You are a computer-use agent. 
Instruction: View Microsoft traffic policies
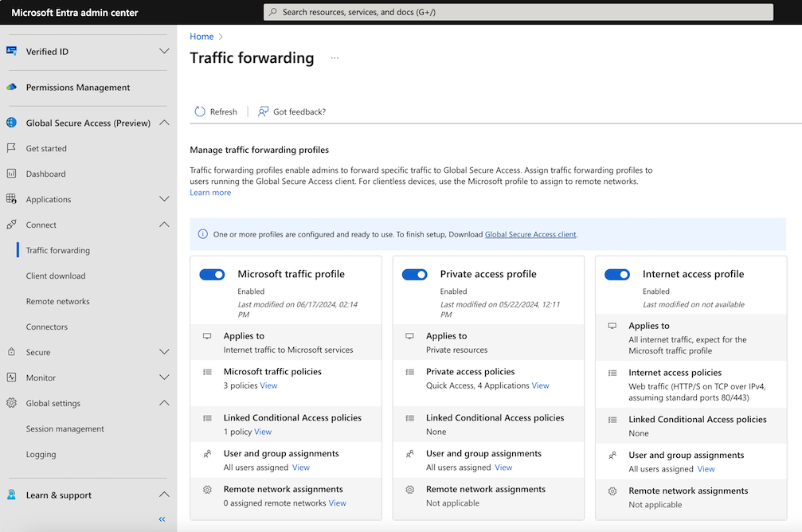pos(268,385)
